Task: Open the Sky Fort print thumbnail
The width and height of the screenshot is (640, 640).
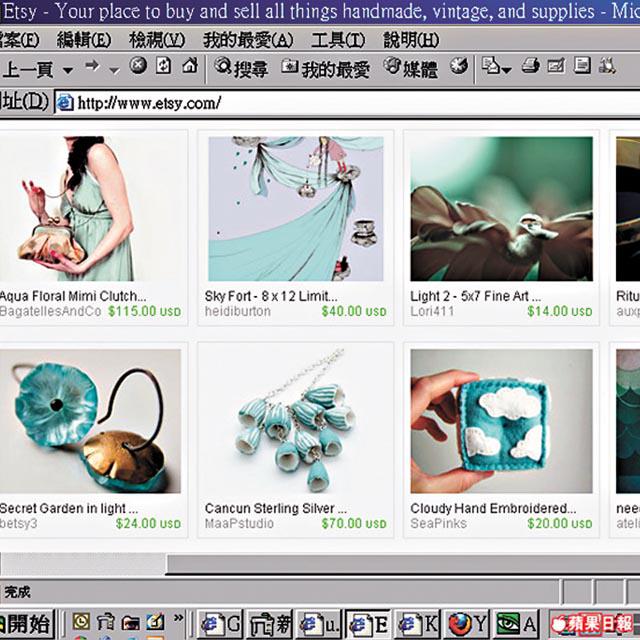Action: 296,209
